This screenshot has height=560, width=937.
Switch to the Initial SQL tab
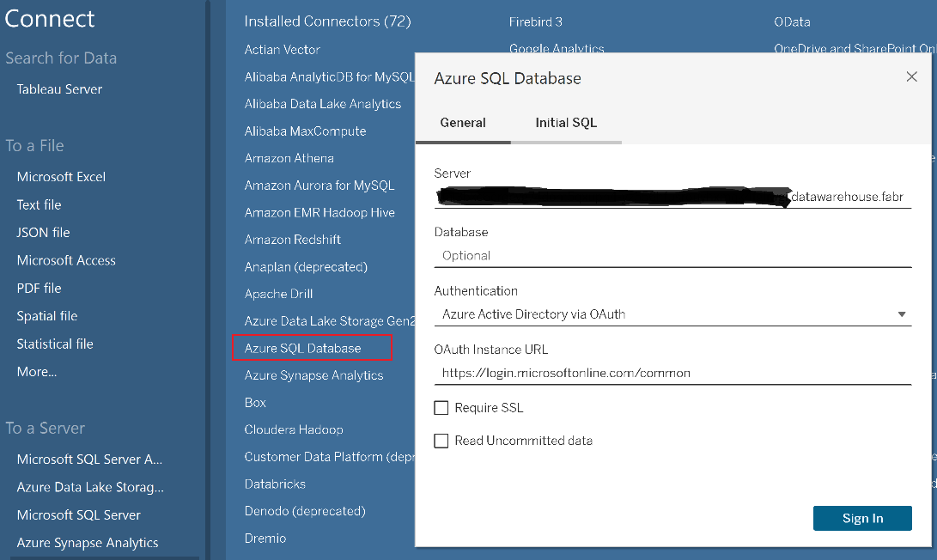click(565, 123)
